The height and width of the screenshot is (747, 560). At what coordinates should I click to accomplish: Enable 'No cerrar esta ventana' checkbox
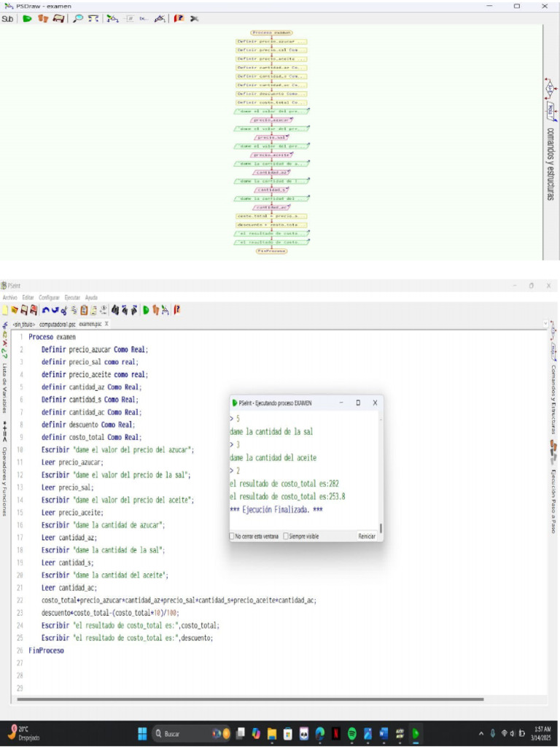233,536
